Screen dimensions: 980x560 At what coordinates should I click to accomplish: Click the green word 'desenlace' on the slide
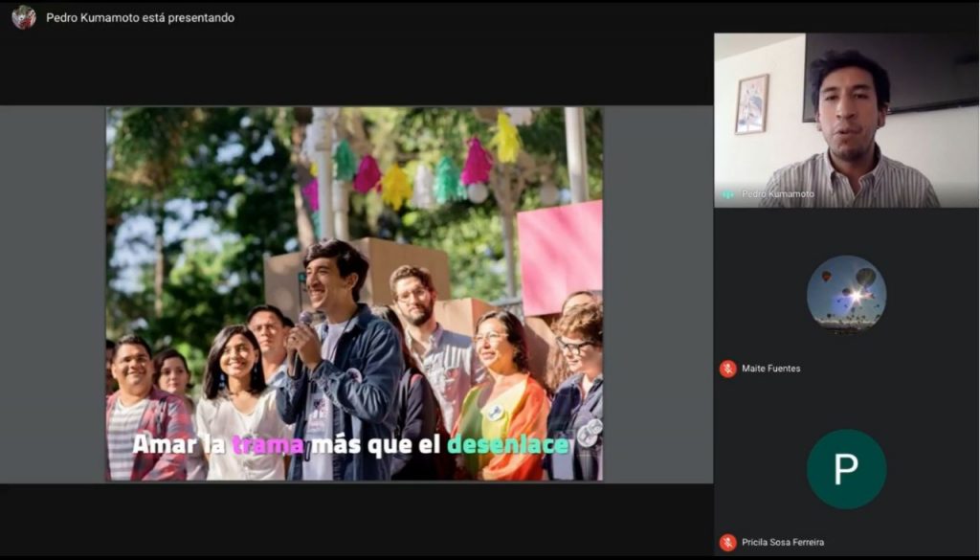pyautogui.click(x=508, y=445)
